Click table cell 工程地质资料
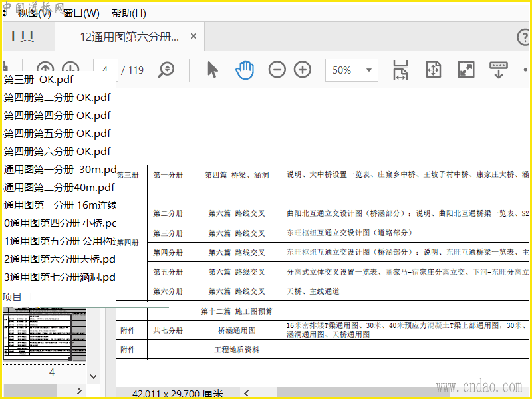 coord(237,350)
